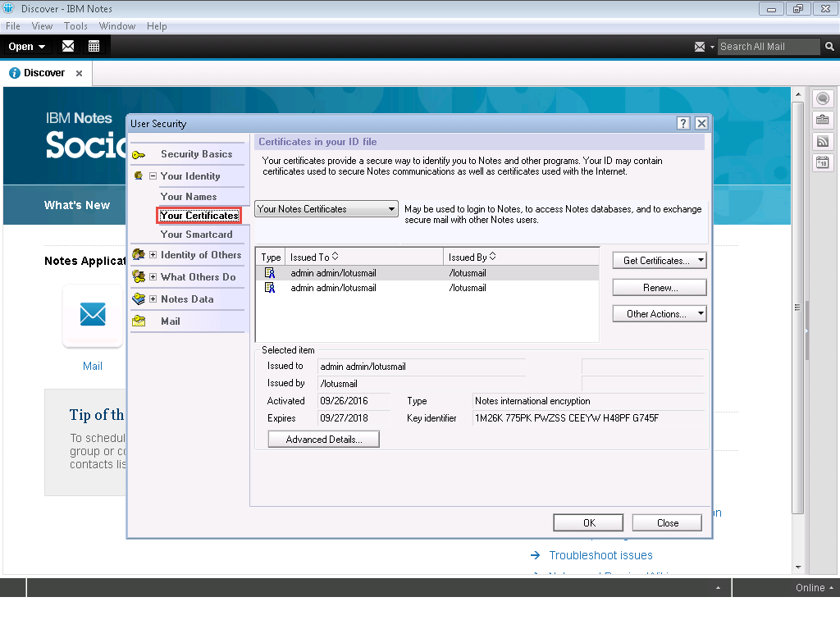Click the Identity of Others icon

point(139,254)
